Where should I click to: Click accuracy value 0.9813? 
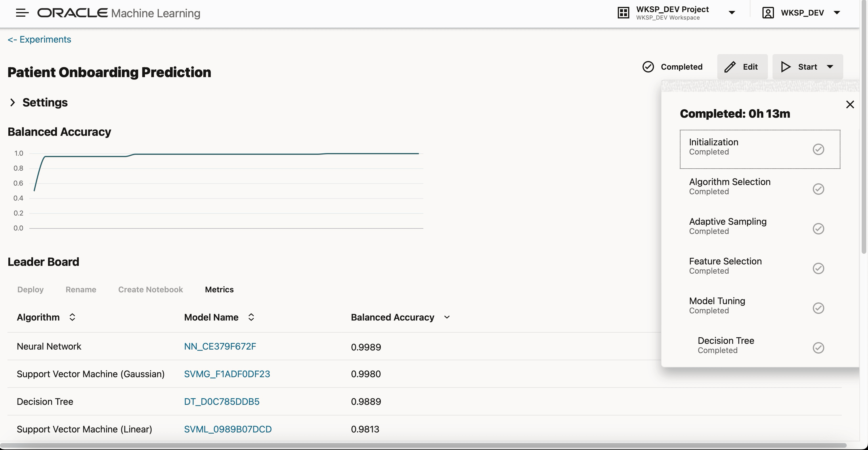point(365,430)
